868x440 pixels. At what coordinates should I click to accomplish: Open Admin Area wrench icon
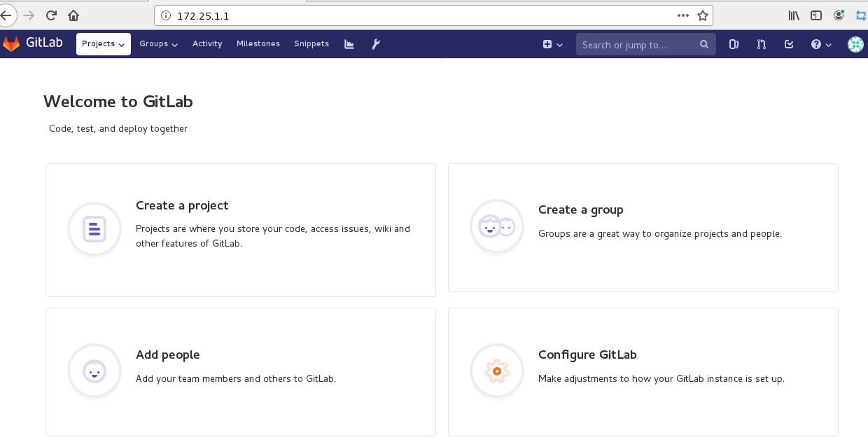(376, 44)
